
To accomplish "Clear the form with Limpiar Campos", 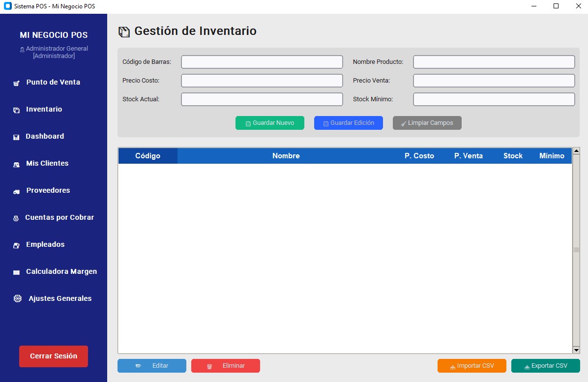I will click(x=427, y=123).
